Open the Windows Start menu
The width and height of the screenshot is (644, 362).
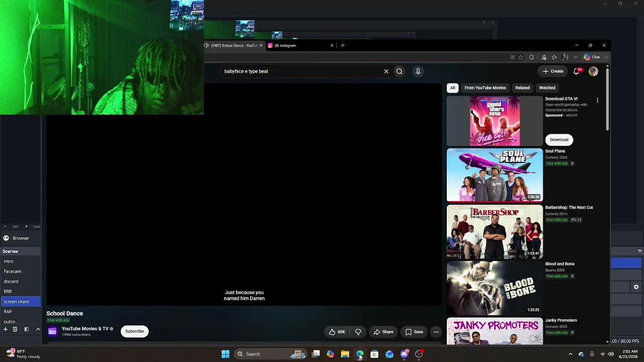point(225,354)
